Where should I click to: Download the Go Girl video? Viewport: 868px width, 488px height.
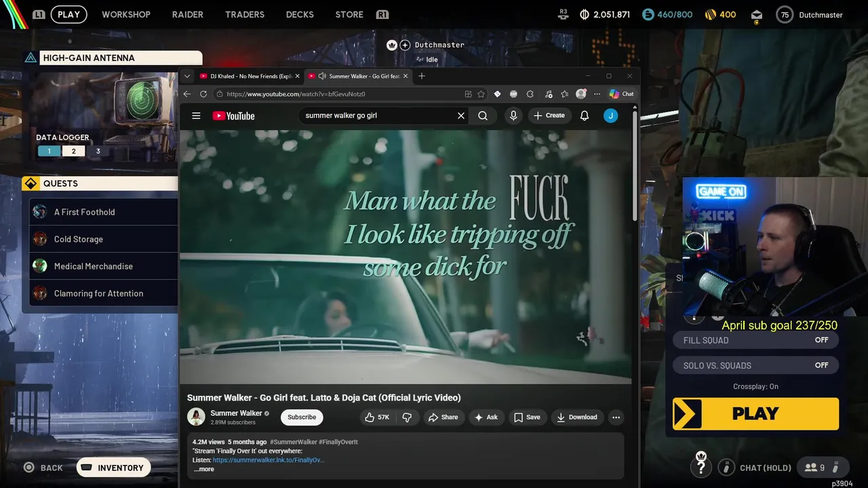[x=577, y=418]
